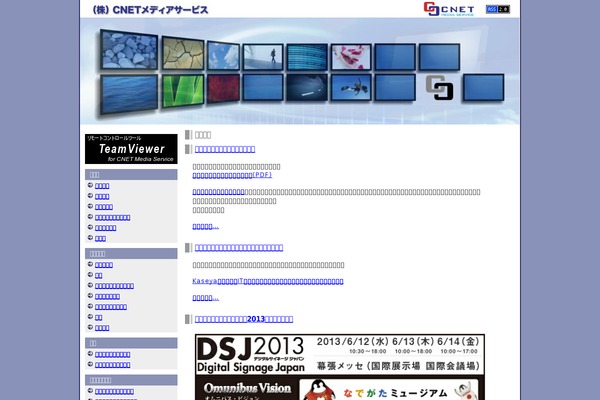This screenshot has height=400, width=600.
Task: Select the green leaves screen in the header
Action: pyautogui.click(x=183, y=91)
